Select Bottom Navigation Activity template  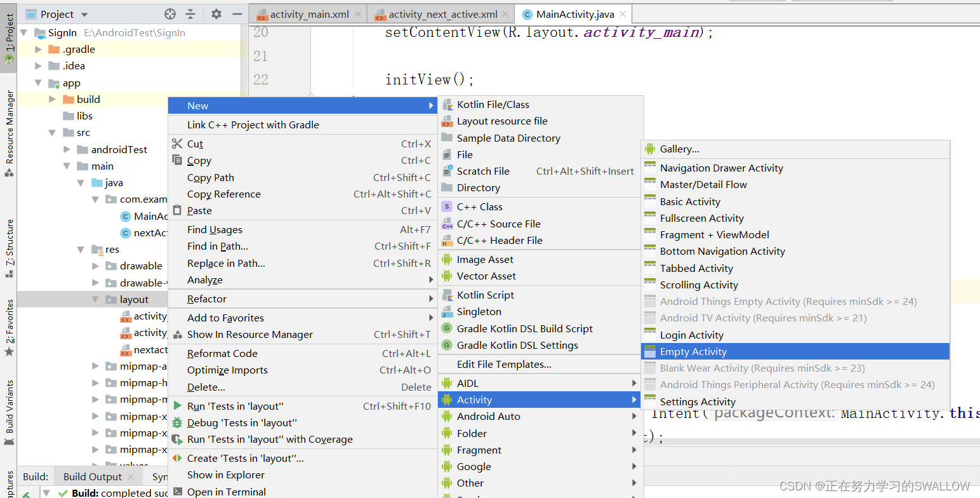click(795, 251)
